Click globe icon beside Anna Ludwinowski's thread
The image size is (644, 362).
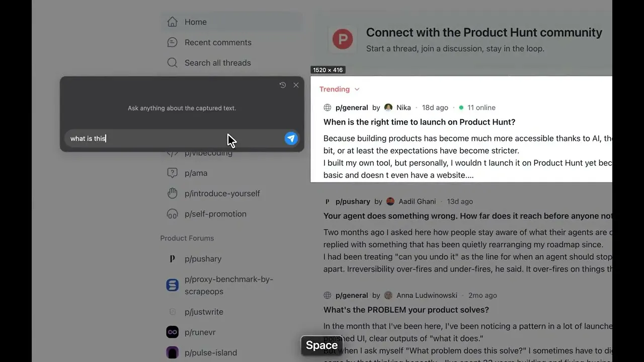(328, 296)
